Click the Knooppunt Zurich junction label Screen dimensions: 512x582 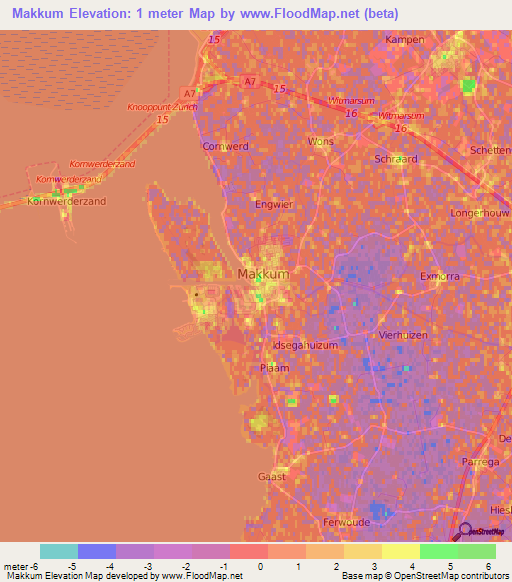[x=162, y=107]
